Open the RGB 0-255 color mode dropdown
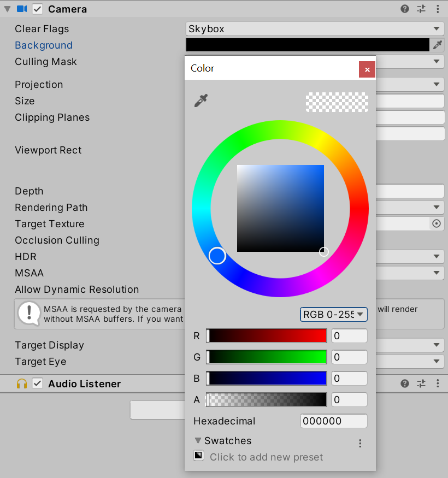 click(334, 314)
